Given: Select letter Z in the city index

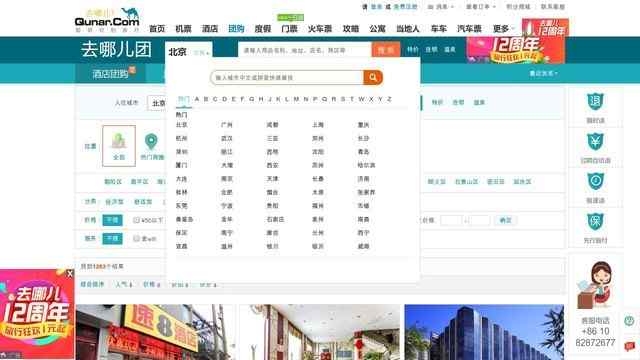Looking at the screenshot, I should click(x=389, y=99).
